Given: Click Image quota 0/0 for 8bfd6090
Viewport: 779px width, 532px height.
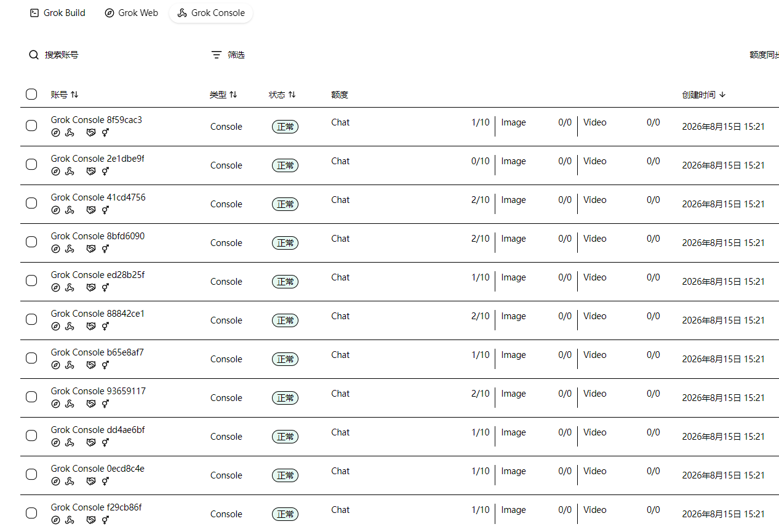Looking at the screenshot, I should pyautogui.click(x=565, y=239).
